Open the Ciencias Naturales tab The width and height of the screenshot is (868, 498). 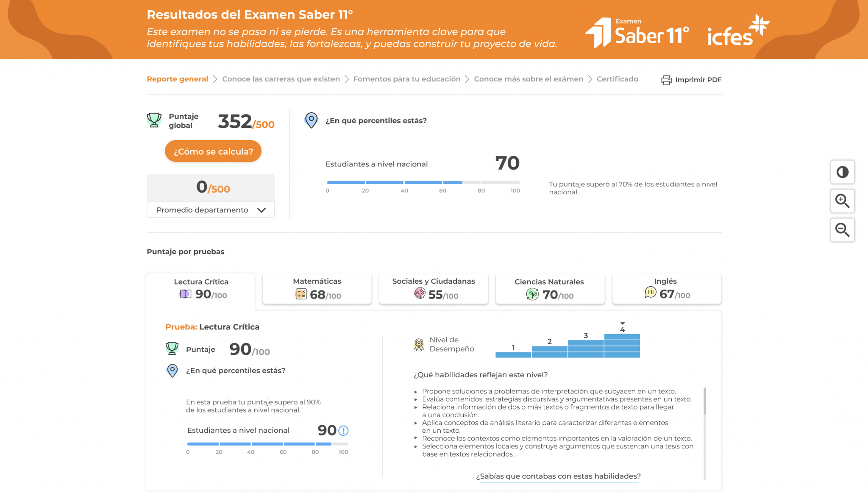(x=550, y=289)
